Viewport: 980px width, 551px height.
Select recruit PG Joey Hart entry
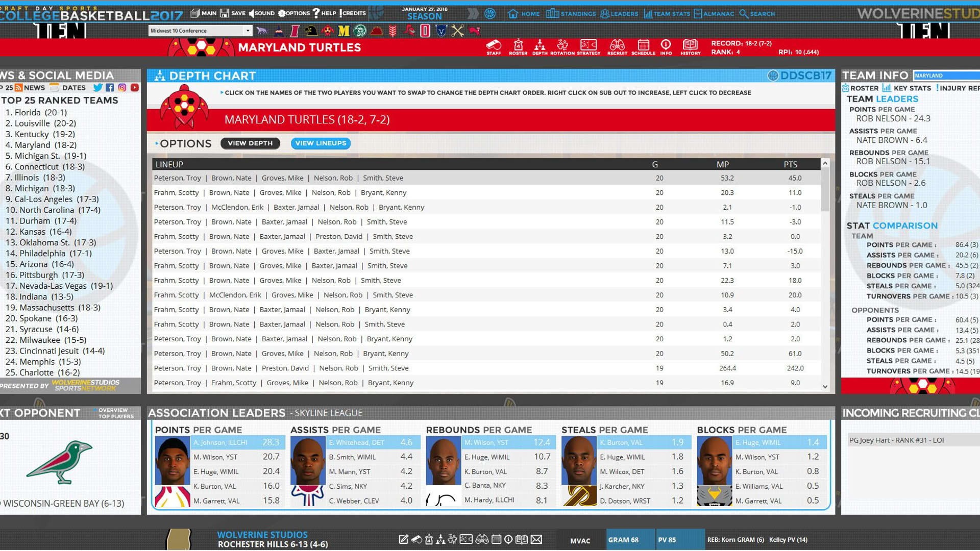point(913,440)
